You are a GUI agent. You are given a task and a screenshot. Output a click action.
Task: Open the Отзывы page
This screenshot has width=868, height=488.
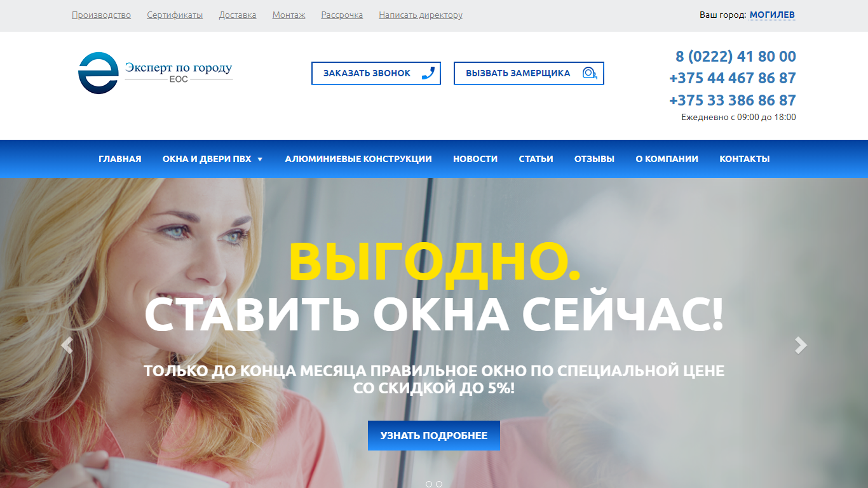594,159
